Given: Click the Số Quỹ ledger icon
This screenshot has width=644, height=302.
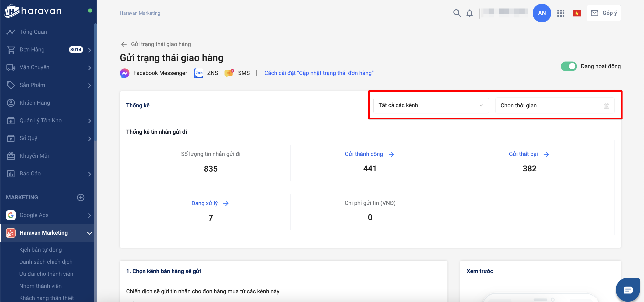Looking at the screenshot, I should [11, 138].
